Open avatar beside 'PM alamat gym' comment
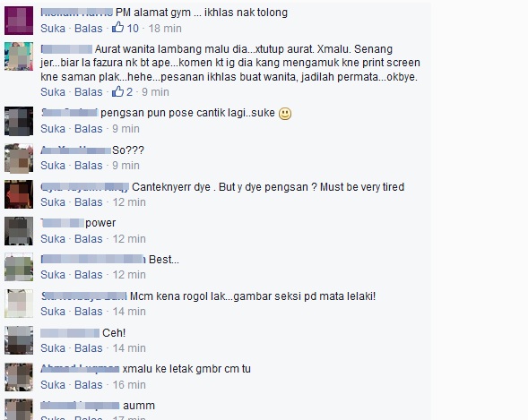Image resolution: width=528 pixels, height=420 pixels. (19, 21)
